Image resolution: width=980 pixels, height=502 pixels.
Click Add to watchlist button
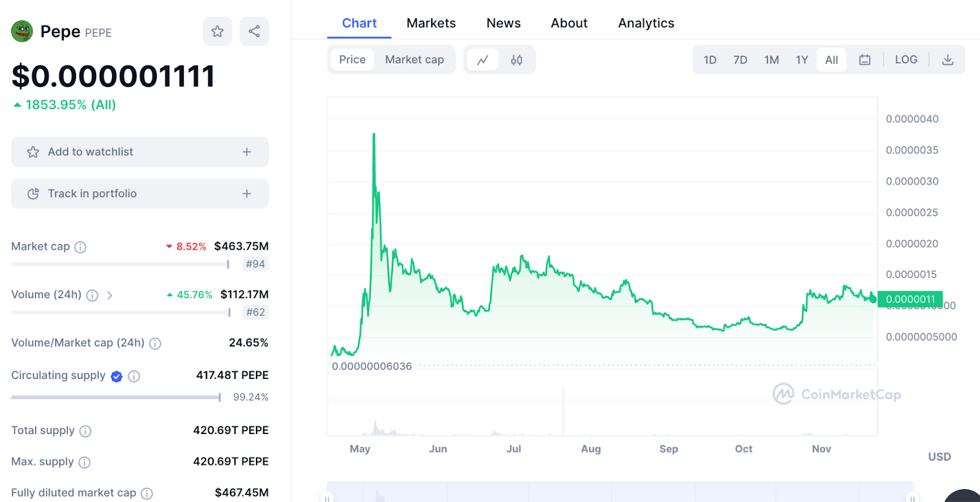coord(140,152)
